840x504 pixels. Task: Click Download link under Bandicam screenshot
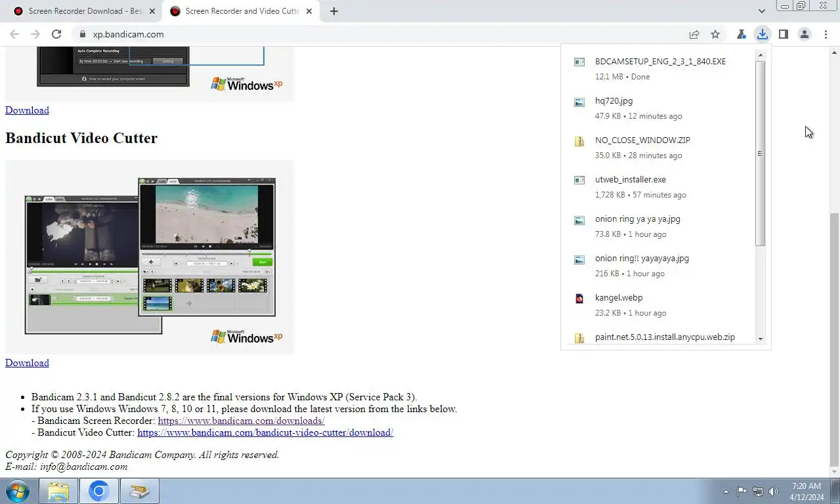tap(27, 110)
